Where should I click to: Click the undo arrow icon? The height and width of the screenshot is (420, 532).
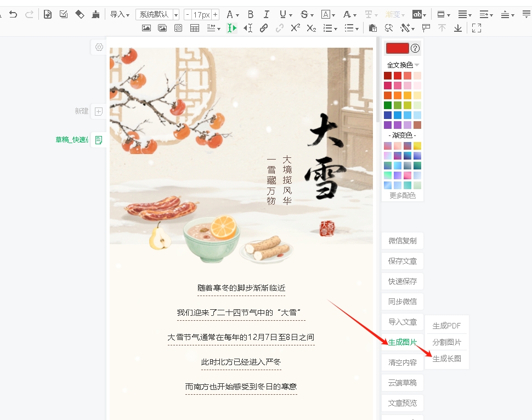coord(13,14)
